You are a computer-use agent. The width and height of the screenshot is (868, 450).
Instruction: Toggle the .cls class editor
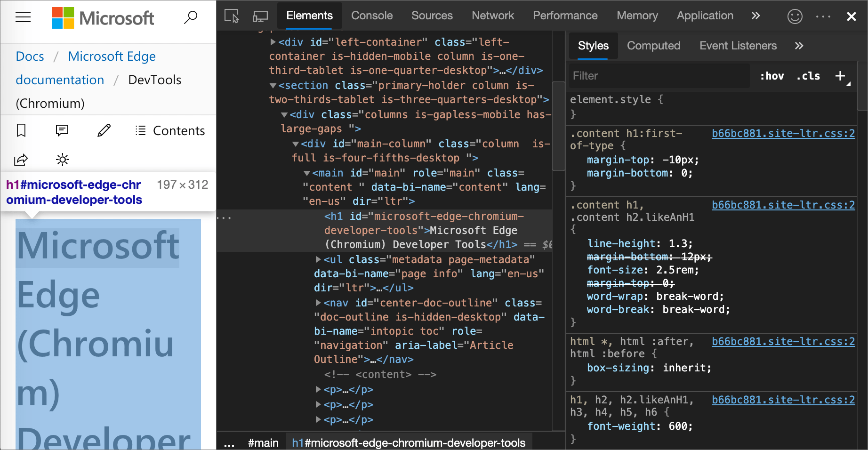808,76
